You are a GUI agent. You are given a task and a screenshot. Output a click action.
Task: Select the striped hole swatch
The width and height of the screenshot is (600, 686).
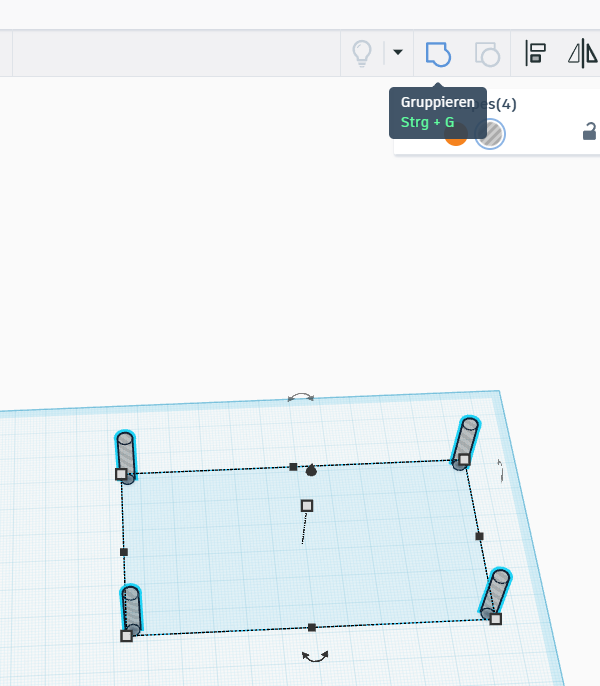point(490,134)
